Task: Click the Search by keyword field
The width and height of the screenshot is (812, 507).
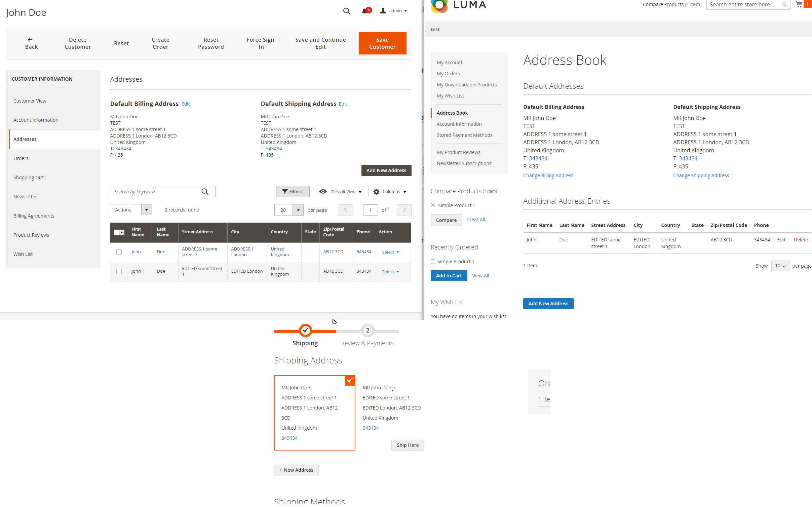Action: pos(155,191)
